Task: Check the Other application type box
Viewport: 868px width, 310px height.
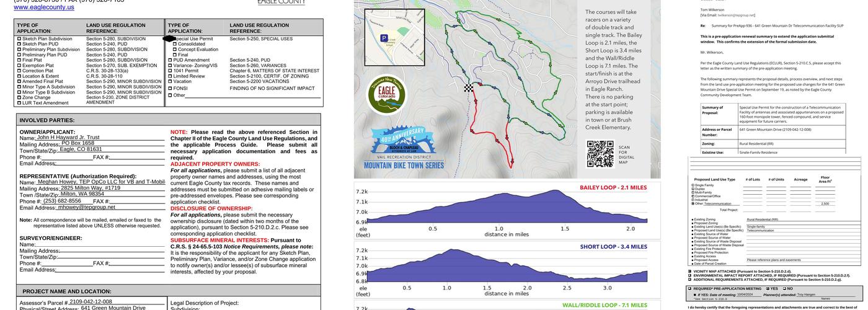Action: point(170,95)
